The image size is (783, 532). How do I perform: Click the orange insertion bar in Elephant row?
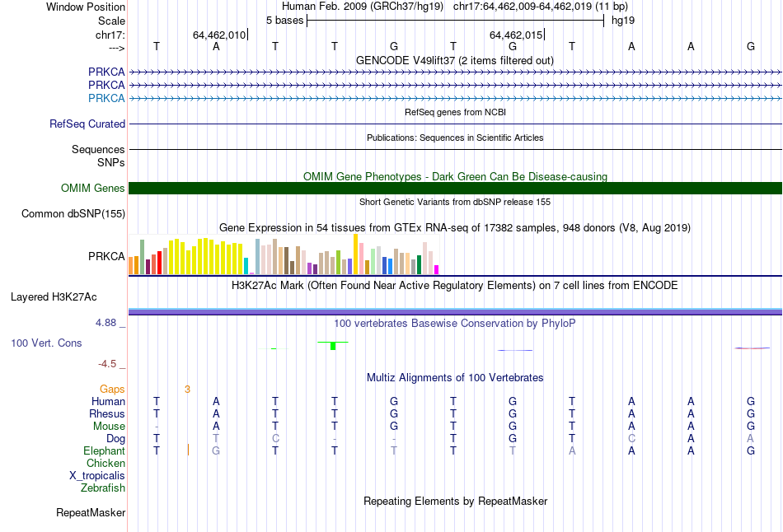[x=188, y=450]
